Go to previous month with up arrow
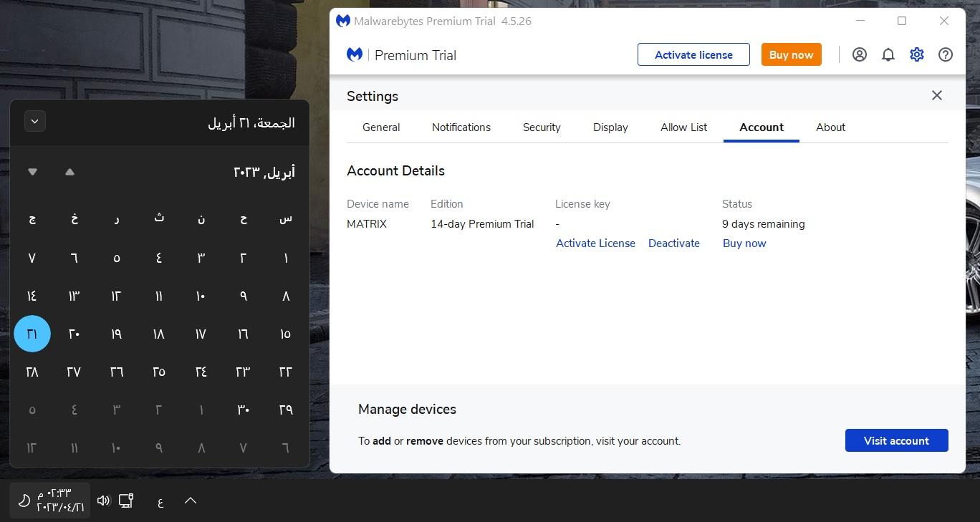Screen dimensions: 980x522 tap(69, 172)
